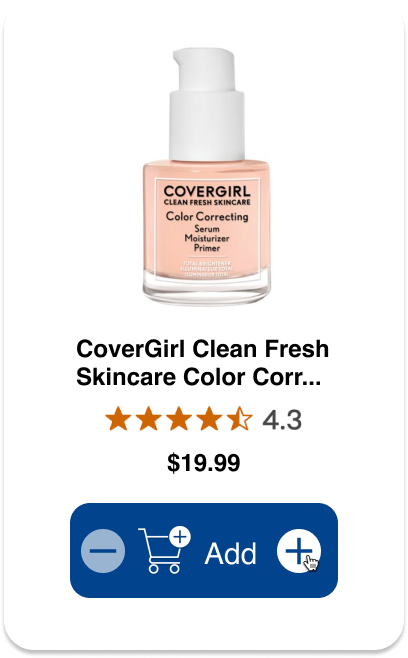Click the minus icon to decrease quantity
The image size is (408, 658).
[103, 551]
